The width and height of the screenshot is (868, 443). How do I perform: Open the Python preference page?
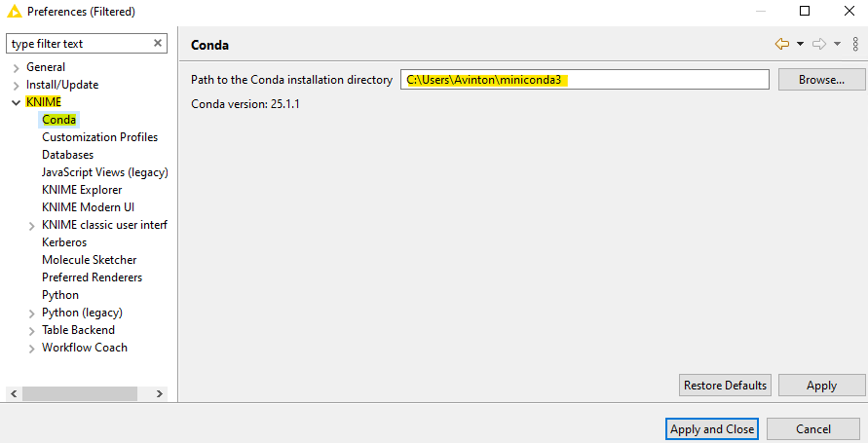60,295
